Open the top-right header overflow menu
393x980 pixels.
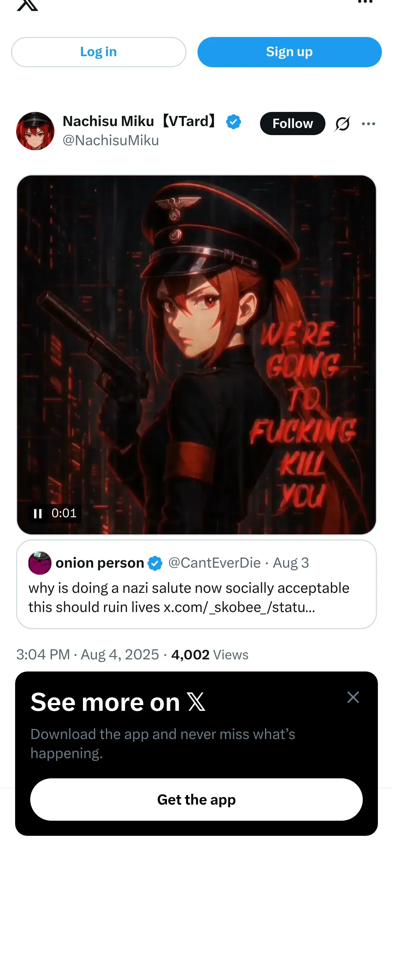point(365,2)
